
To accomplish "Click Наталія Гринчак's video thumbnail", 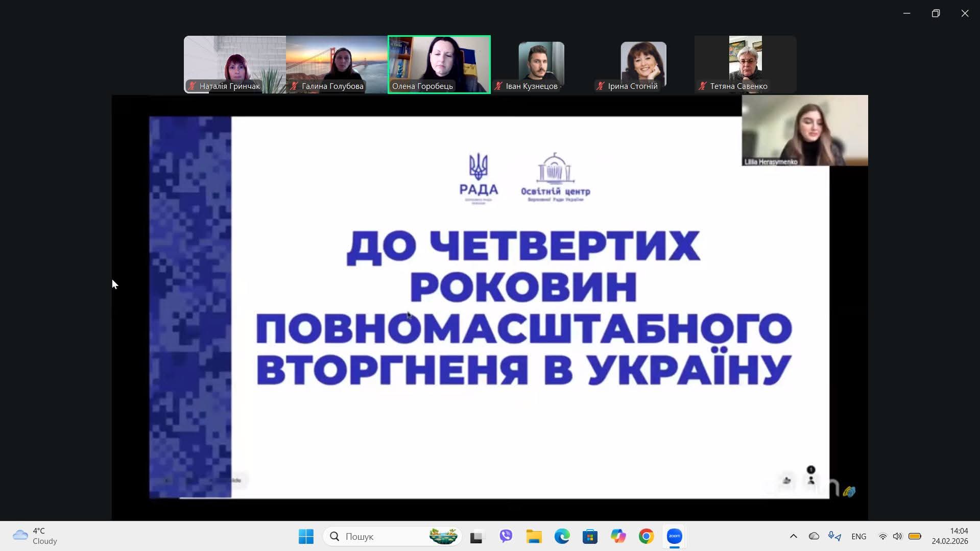I will point(235,64).
